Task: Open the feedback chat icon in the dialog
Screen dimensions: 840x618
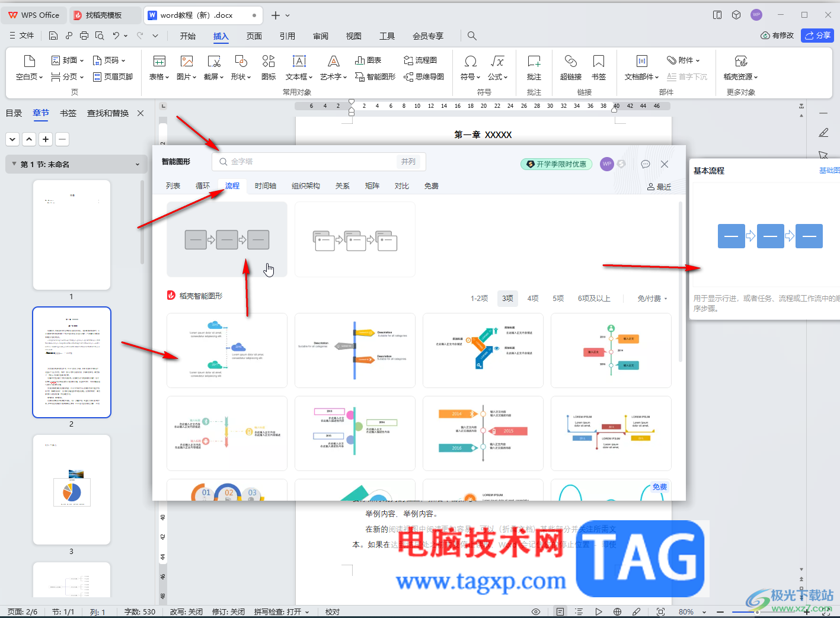Action: point(646,164)
